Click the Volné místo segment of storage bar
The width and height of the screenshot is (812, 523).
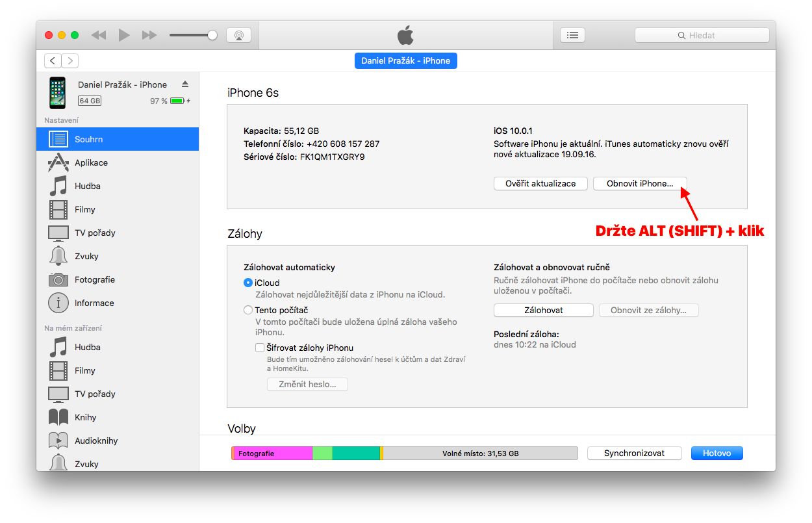pos(480,453)
